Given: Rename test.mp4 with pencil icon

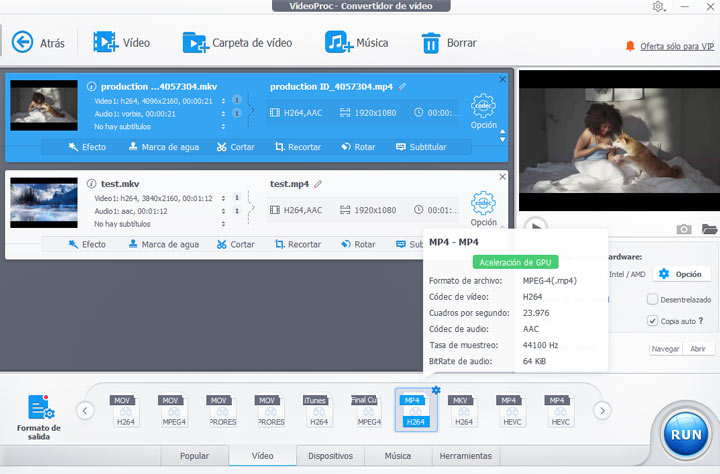Looking at the screenshot, I should click(318, 184).
